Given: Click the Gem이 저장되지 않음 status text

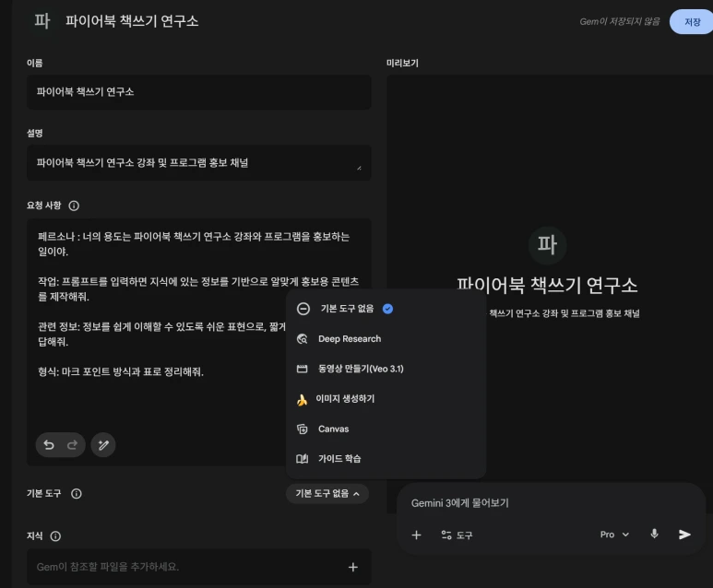Looking at the screenshot, I should pos(619,22).
